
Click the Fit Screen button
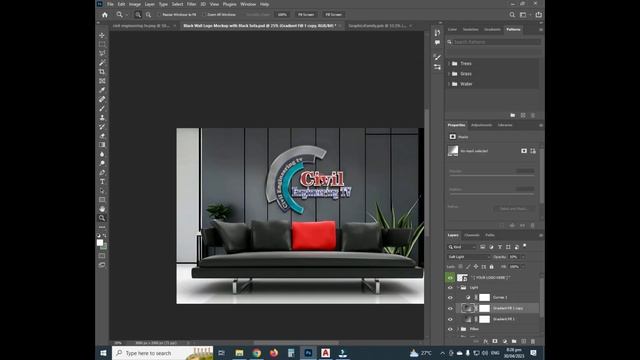pos(306,15)
